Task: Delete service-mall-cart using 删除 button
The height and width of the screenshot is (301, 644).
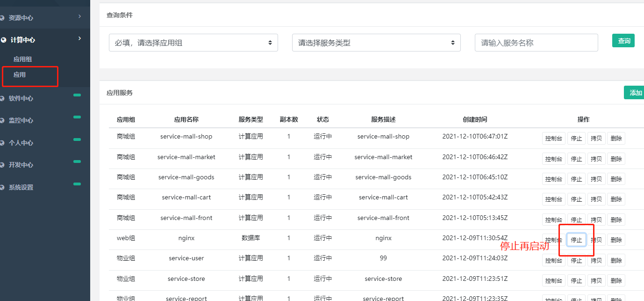Action: 616,199
